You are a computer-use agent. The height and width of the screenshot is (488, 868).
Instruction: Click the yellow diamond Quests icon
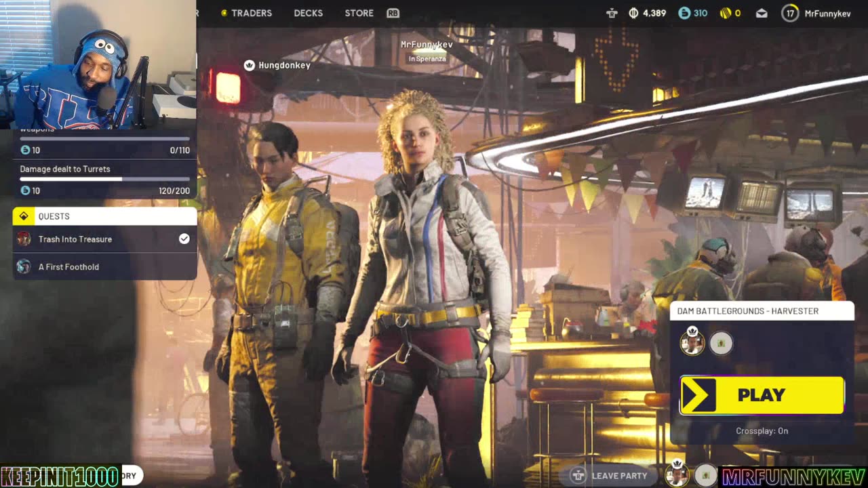click(24, 216)
